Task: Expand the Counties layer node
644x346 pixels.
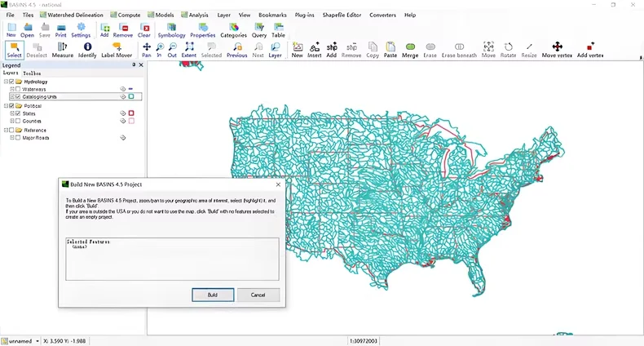Action: 12,121
